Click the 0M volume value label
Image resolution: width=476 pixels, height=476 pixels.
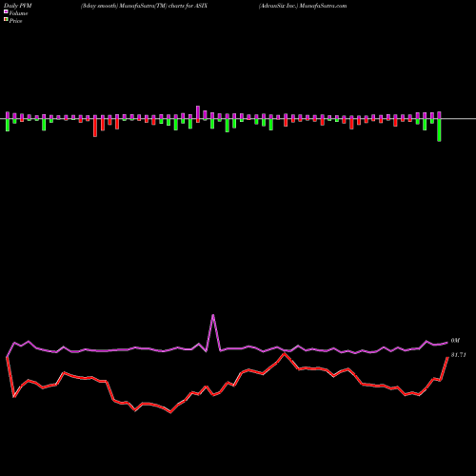(x=455, y=341)
